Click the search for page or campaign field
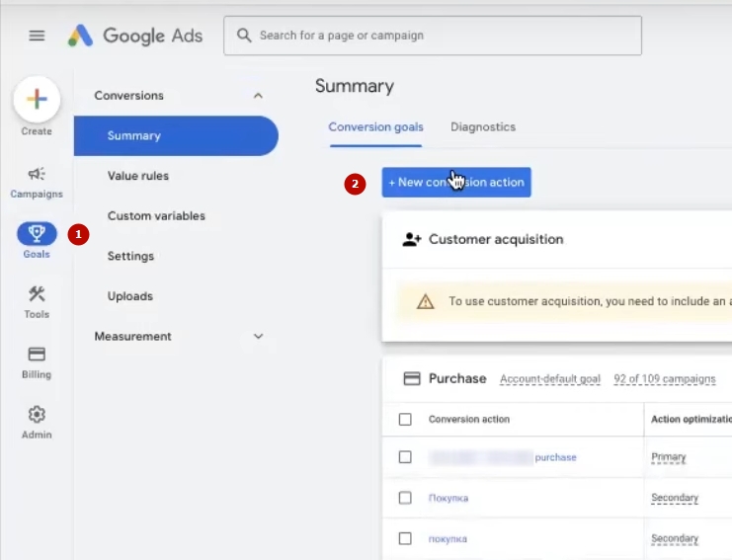The width and height of the screenshot is (732, 560). click(433, 36)
